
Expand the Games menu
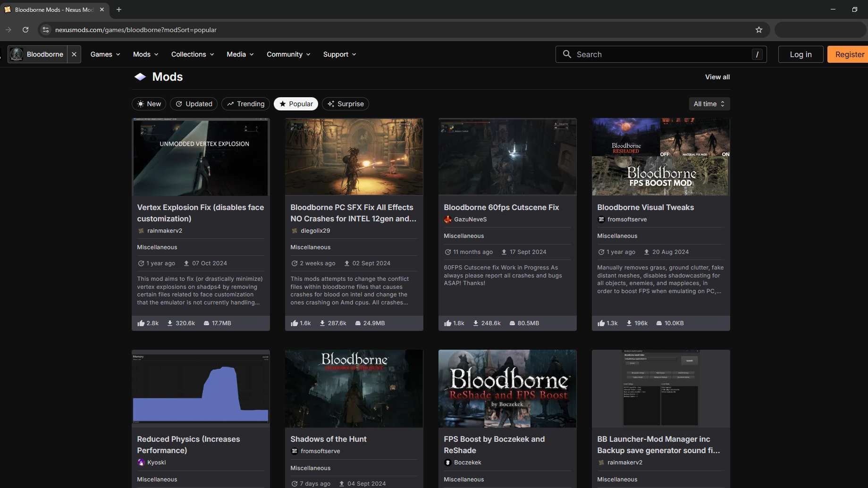(x=105, y=54)
